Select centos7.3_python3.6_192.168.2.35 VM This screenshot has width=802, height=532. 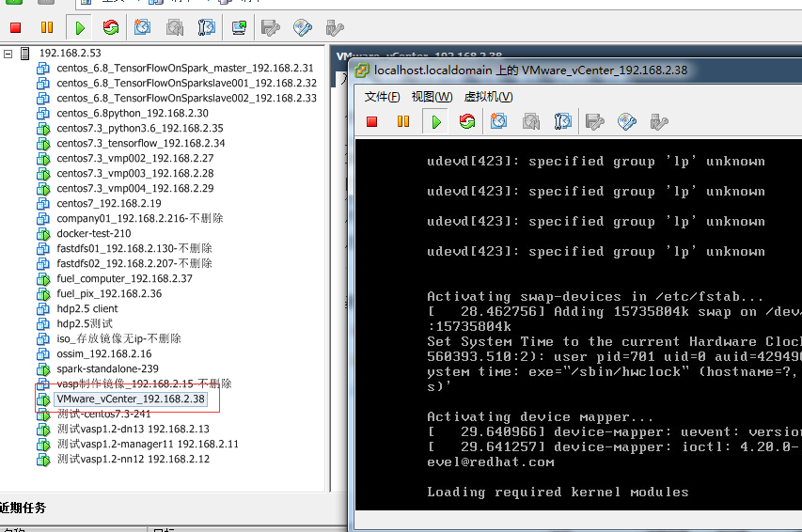(140, 129)
